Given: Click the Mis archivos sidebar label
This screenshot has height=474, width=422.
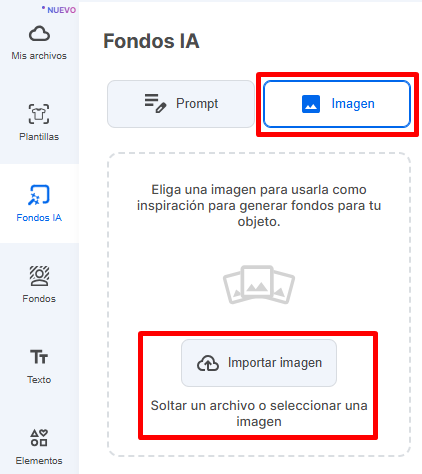Looking at the screenshot, I should pyautogui.click(x=39, y=56).
